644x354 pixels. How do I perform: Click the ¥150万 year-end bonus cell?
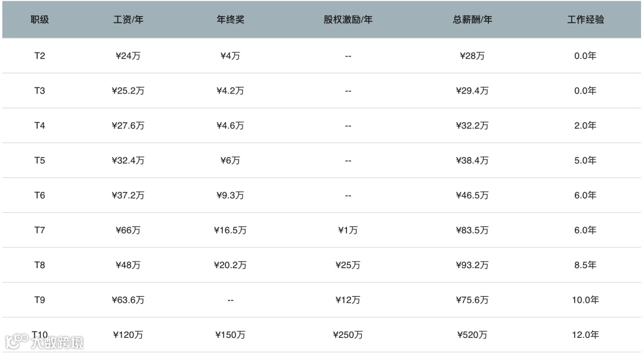(230, 335)
